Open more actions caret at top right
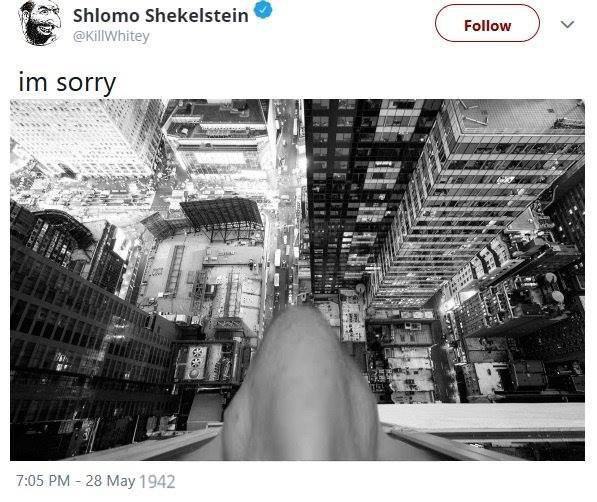The height and width of the screenshot is (502, 597). click(x=567, y=25)
